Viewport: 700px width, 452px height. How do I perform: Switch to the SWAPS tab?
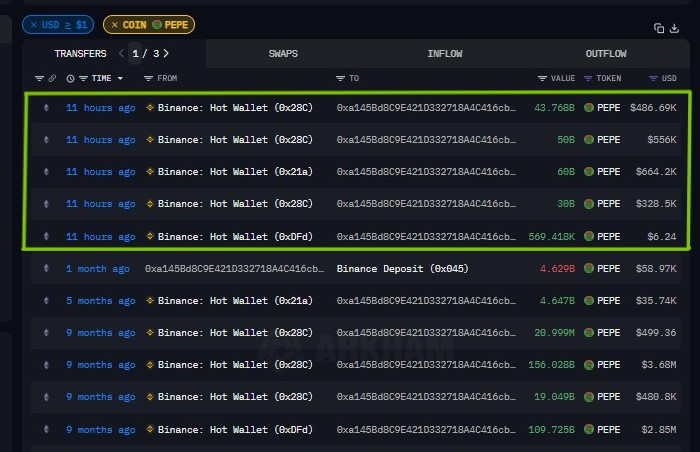(x=283, y=53)
